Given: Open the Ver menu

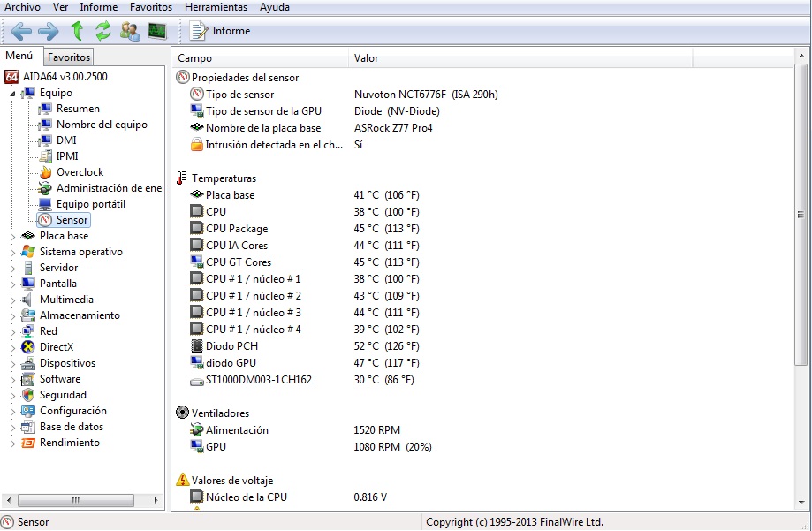Looking at the screenshot, I should (x=61, y=7).
